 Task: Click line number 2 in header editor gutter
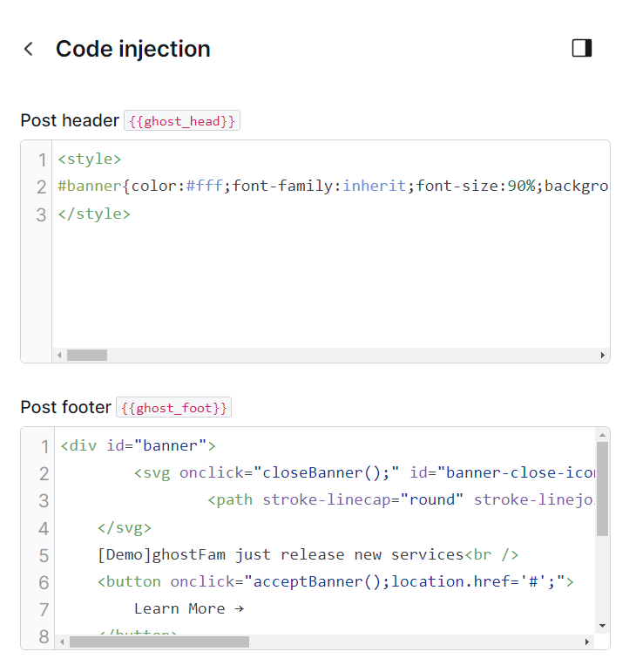(x=41, y=187)
